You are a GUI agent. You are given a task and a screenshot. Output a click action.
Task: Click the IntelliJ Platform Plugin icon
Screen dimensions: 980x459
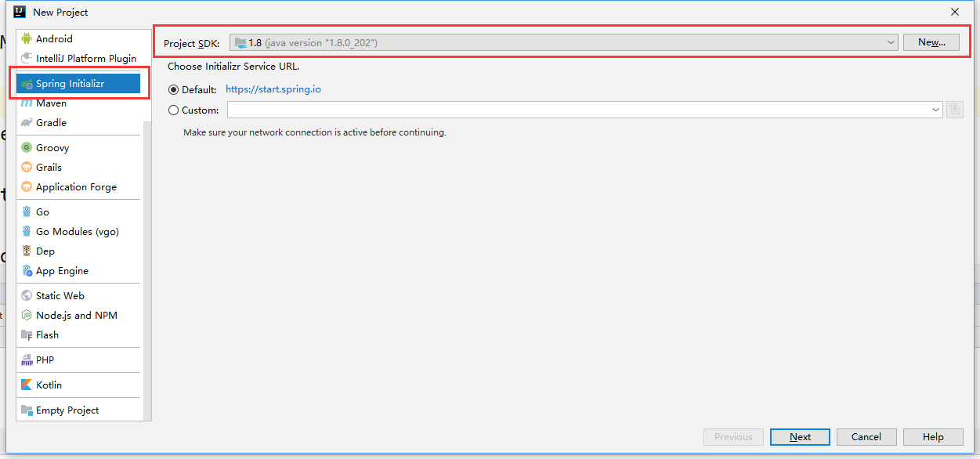coord(27,58)
